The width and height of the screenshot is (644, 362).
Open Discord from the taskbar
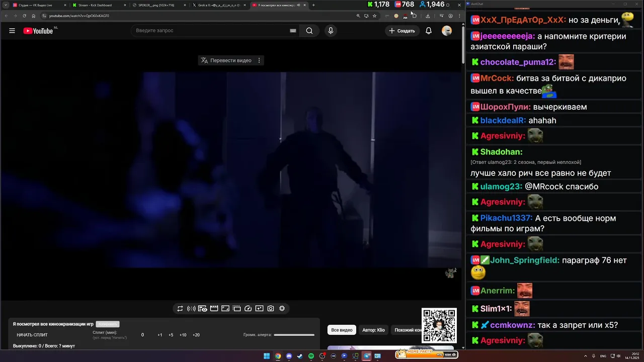coord(289,356)
